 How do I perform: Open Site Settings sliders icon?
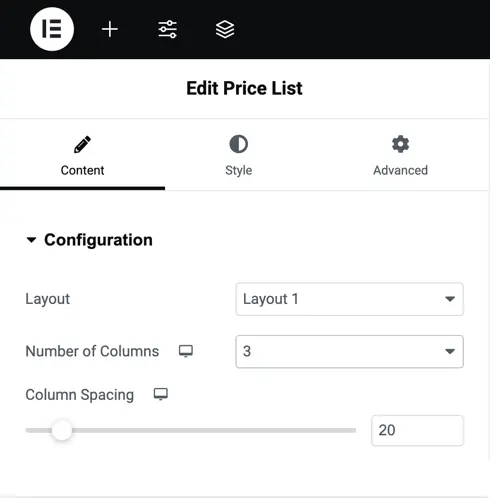tap(167, 29)
